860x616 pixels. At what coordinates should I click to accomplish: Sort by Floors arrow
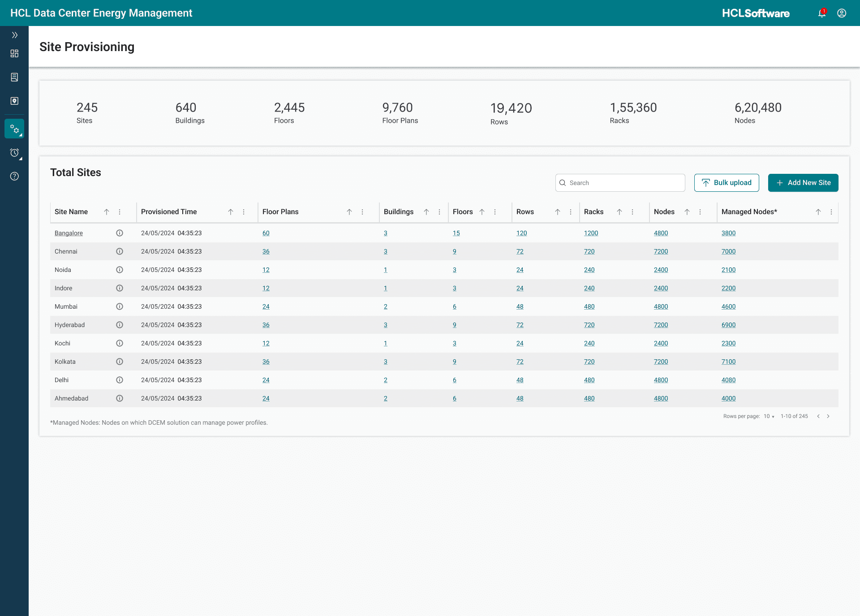click(482, 212)
